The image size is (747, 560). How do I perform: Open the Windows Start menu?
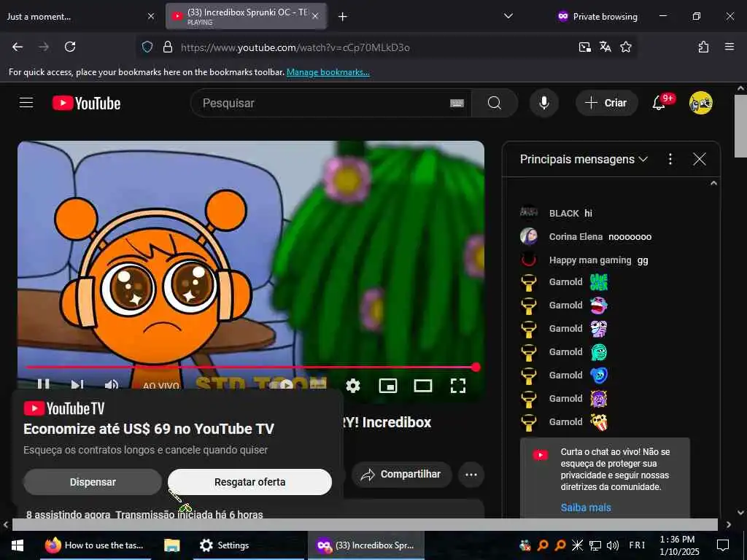[18, 545]
